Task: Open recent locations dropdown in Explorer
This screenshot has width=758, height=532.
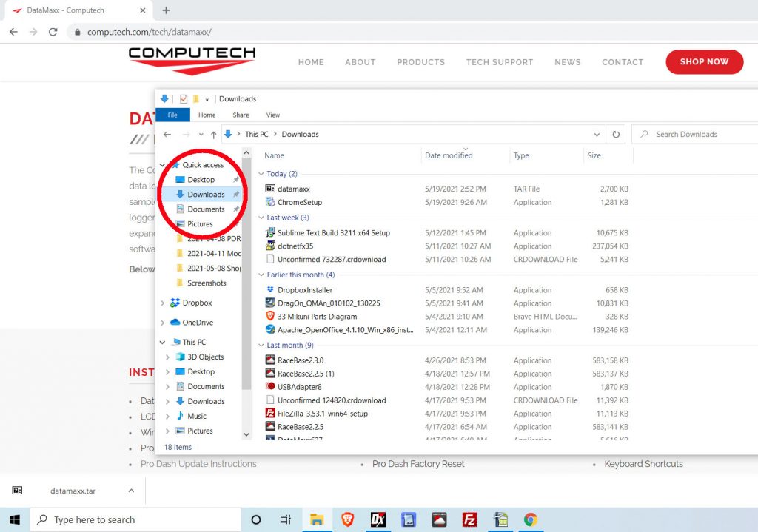Action: click(201, 135)
